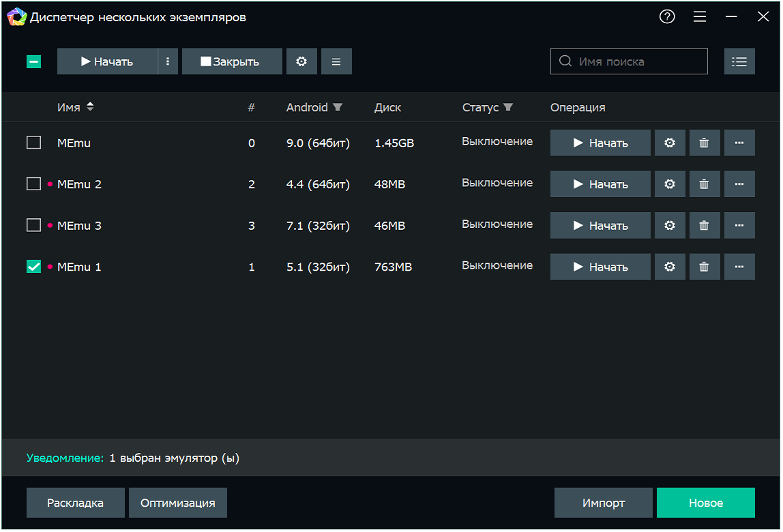
Task: Open settings gear for MEmu 3
Action: 670,225
